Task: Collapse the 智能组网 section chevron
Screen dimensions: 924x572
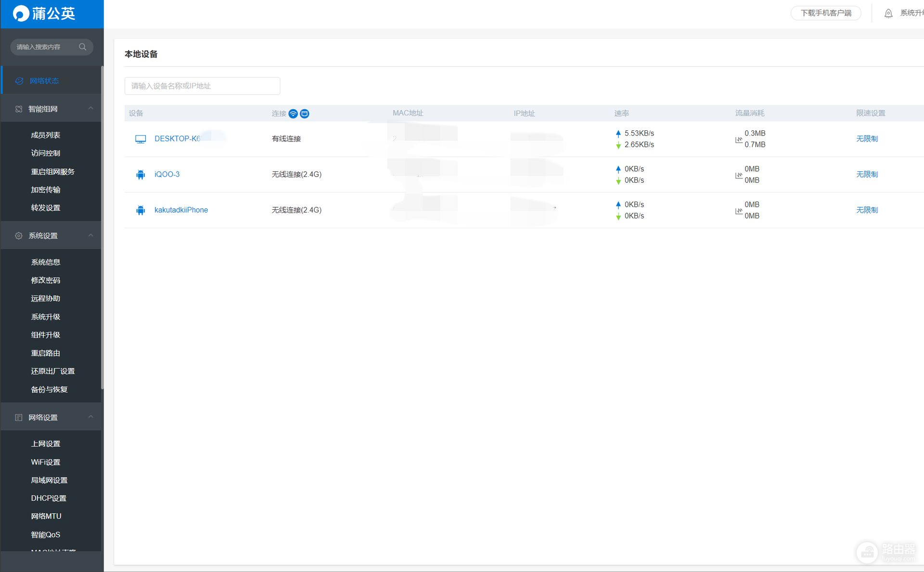Action: coord(91,108)
